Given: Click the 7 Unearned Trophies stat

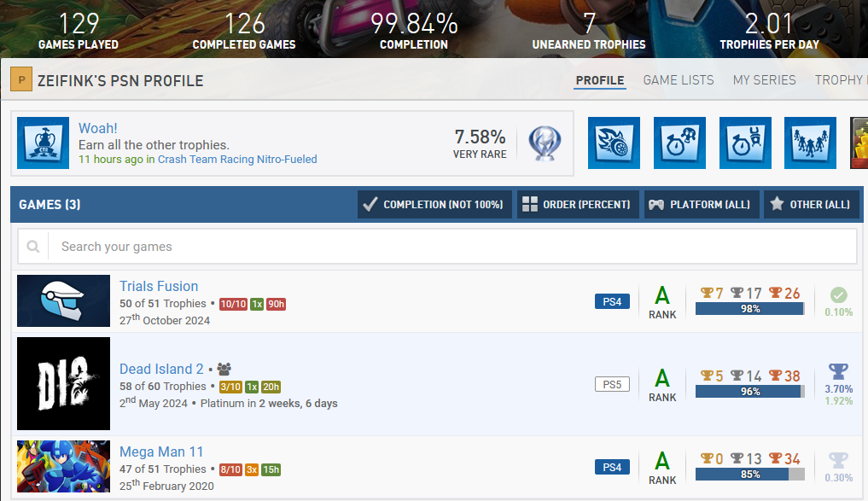Looking at the screenshot, I should 589,32.
